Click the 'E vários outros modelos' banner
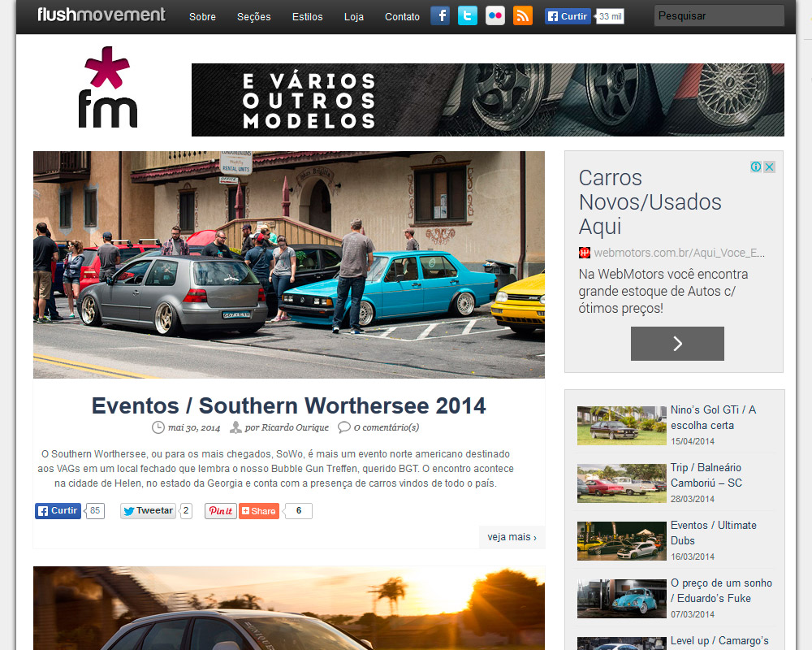The height and width of the screenshot is (650, 812). tap(488, 100)
